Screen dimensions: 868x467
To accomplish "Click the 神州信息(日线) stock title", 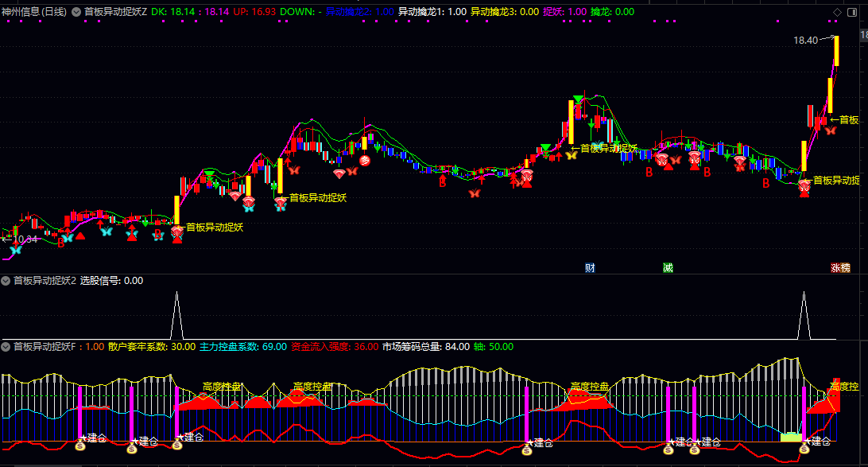I will (x=34, y=12).
